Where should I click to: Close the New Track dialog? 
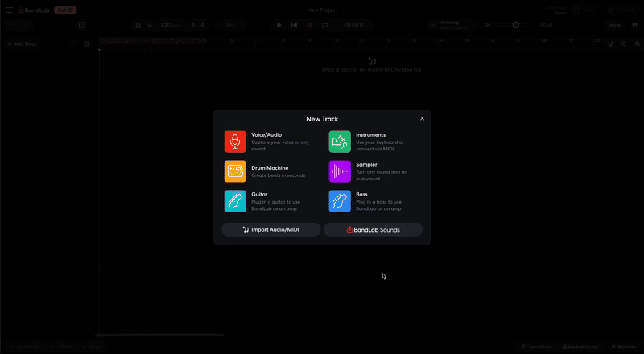coord(422,118)
